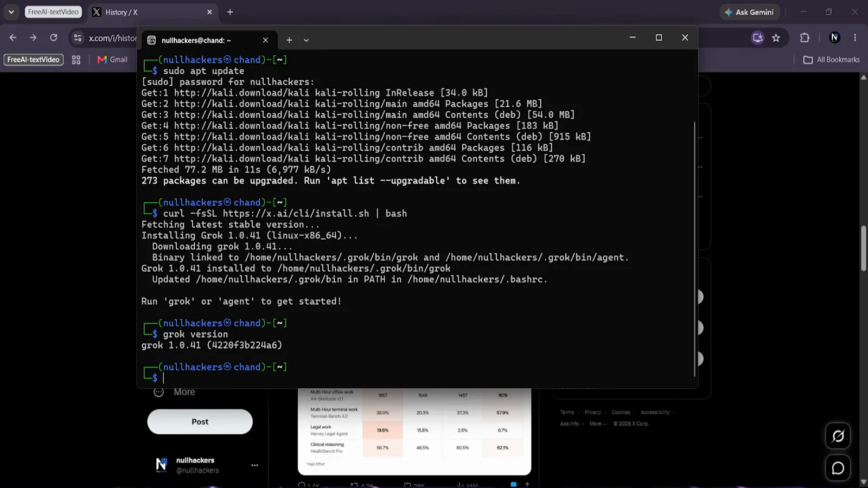Open the Chrome profile avatar
Image resolution: width=868 pixels, height=488 pixels.
(835, 37)
